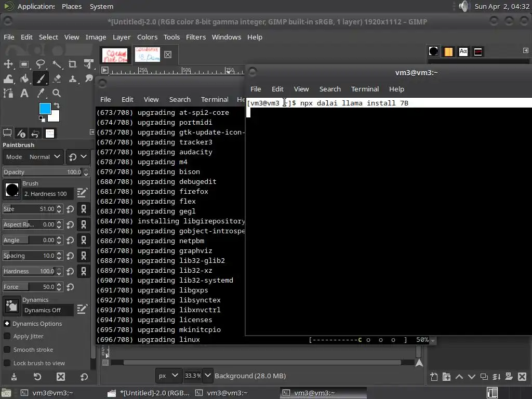
Task: Enable the Apply Jitter checkbox
Action: pyautogui.click(x=7, y=336)
